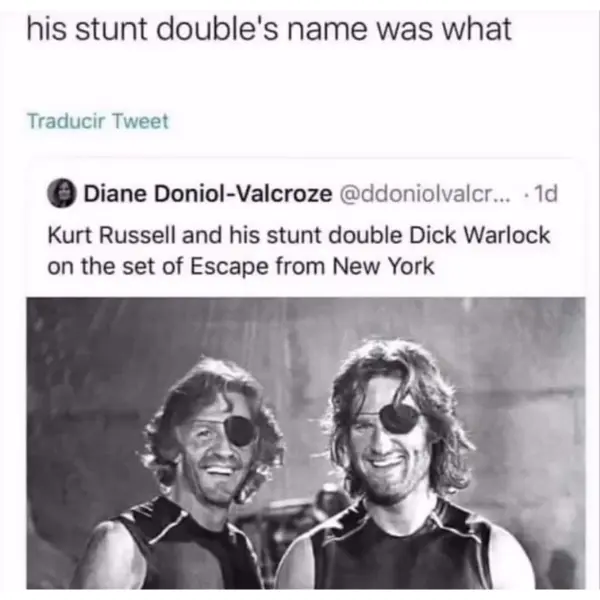The image size is (600, 600).
Task: Open quoted tweet text about Kurt Russell
Action: [x=299, y=250]
